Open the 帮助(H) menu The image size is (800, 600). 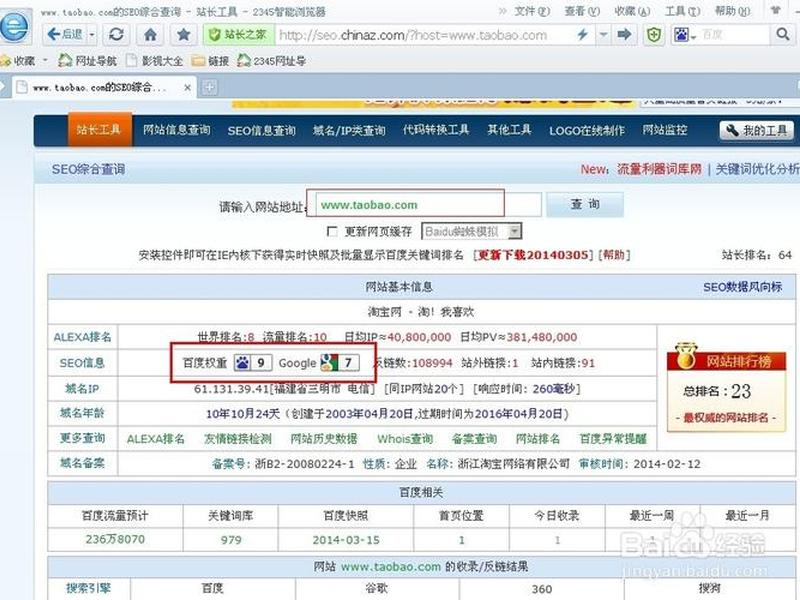[x=732, y=11]
